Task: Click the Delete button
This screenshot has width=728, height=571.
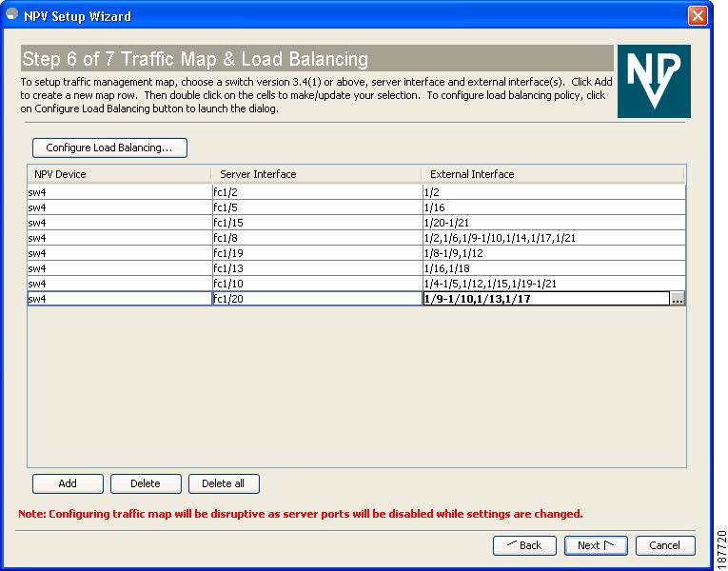Action: 146,483
